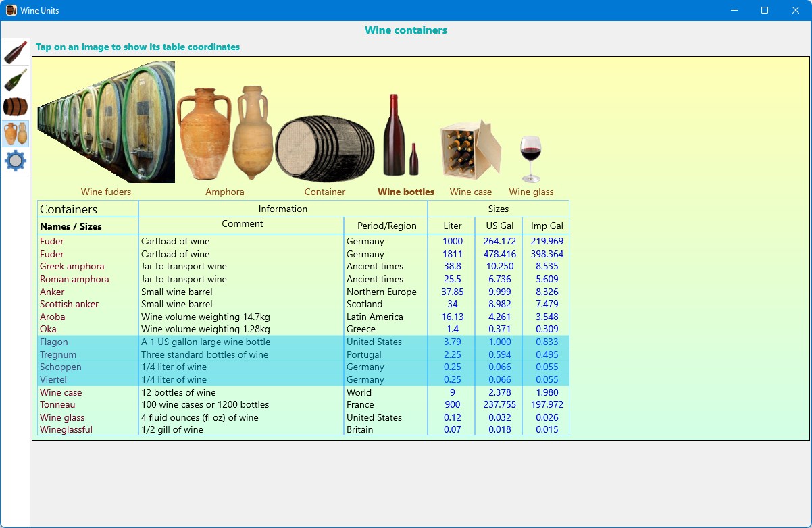Select the wooden barrel sidebar icon
Viewport: 812px width, 528px height.
pyautogui.click(x=16, y=107)
